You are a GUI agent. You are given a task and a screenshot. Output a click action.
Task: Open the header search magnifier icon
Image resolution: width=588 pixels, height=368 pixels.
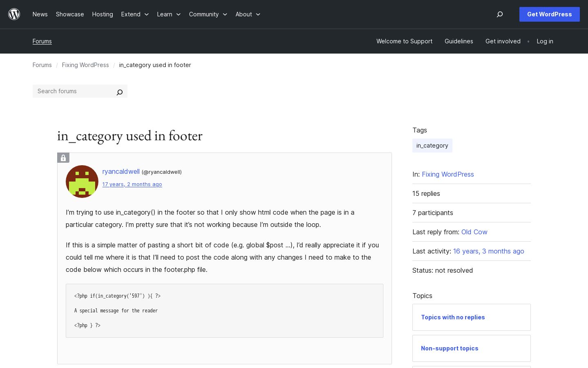coord(500,14)
